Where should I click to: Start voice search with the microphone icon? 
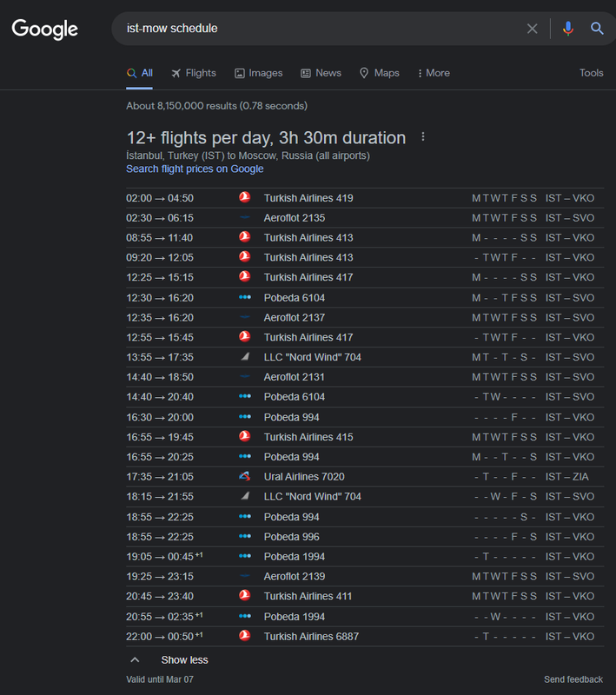click(567, 29)
